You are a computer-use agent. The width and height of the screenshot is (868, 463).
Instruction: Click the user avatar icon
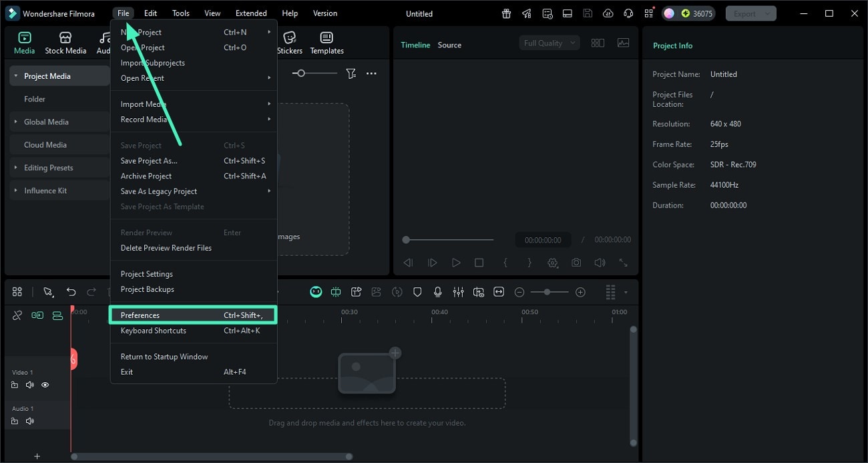tap(669, 13)
